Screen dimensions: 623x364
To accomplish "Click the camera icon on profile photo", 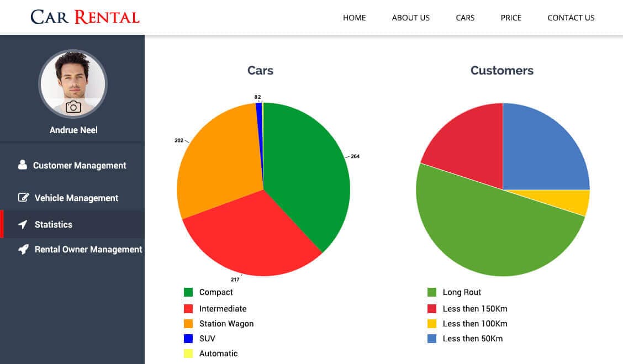I will pyautogui.click(x=73, y=107).
